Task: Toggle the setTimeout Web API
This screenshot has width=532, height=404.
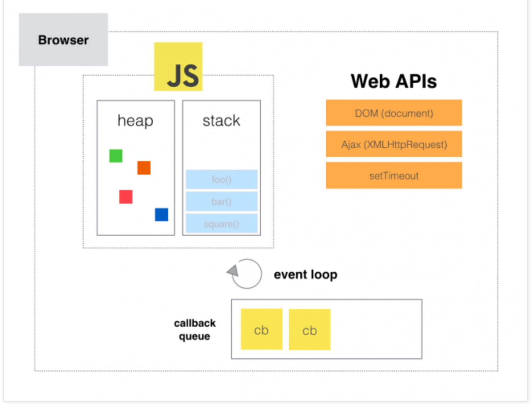Action: click(394, 175)
